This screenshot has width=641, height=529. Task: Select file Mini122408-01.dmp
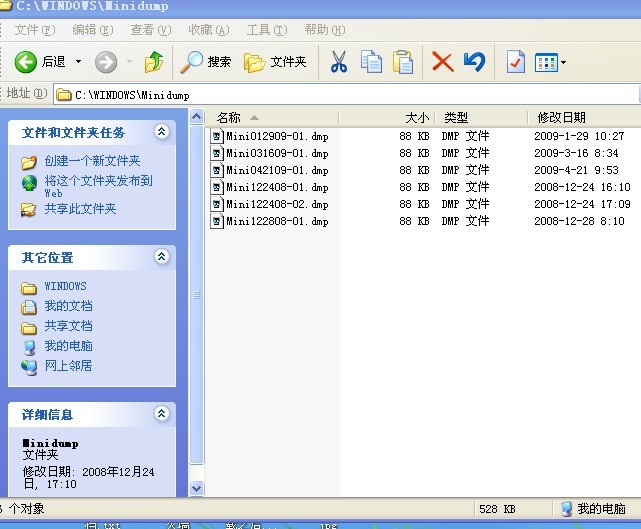click(x=277, y=187)
